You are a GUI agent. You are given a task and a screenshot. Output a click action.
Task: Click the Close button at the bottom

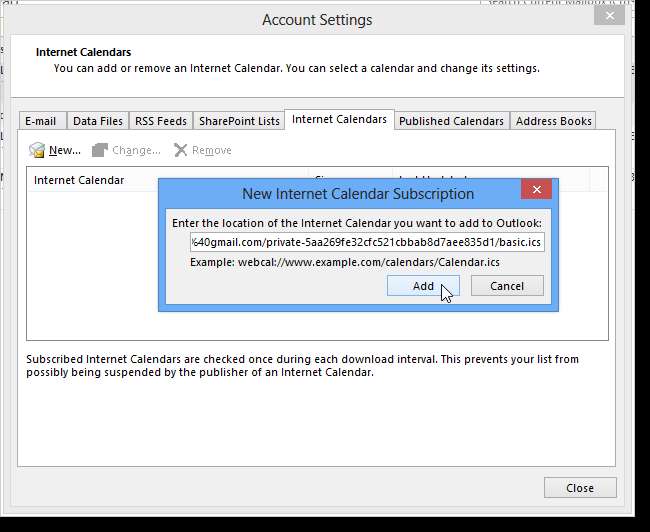(x=580, y=488)
